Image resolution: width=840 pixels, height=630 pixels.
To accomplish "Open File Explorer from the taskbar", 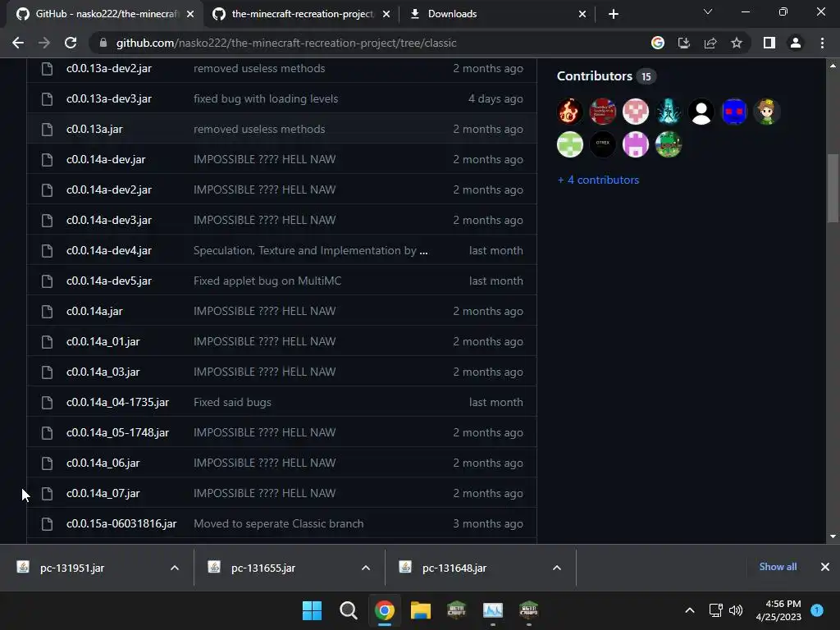I will tap(421, 610).
